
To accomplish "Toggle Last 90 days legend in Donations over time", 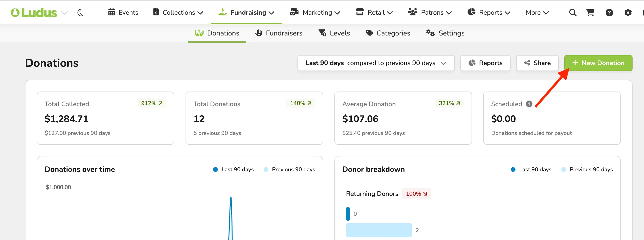I will click(233, 169).
